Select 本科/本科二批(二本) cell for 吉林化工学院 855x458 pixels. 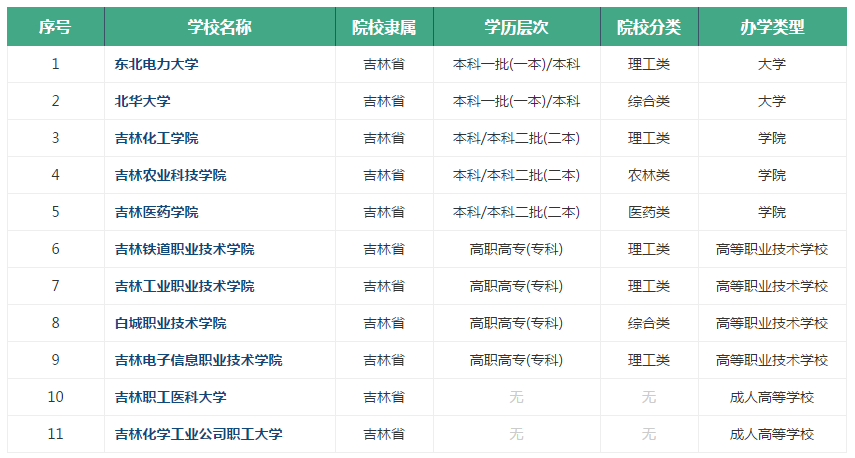click(x=517, y=138)
